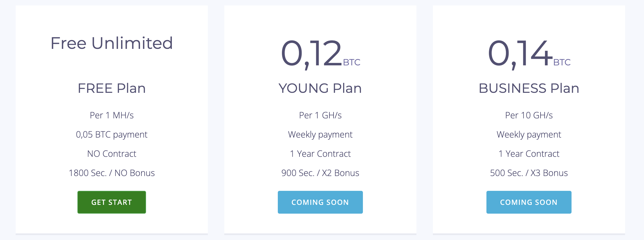This screenshot has height=240, width=644.
Task: Select the FREE Plan title
Action: click(111, 88)
